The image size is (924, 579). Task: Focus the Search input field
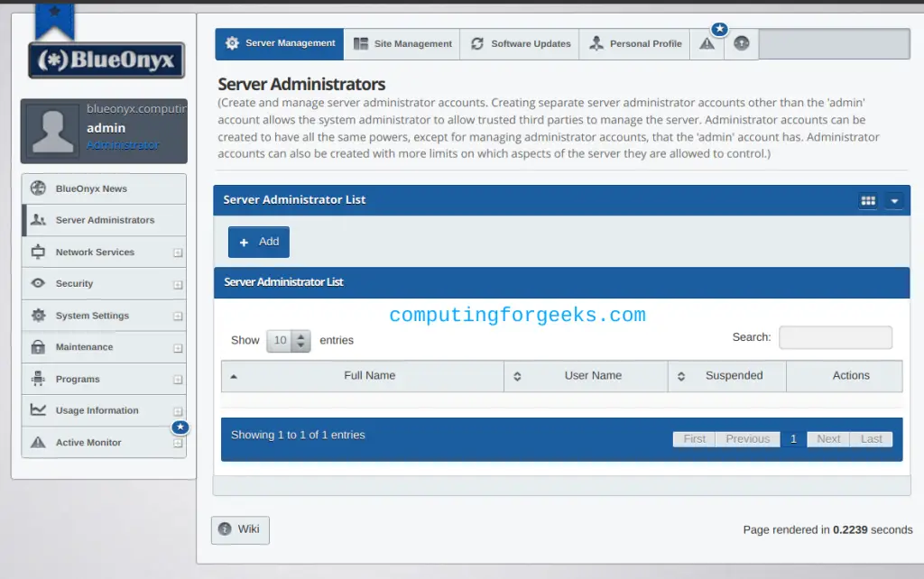835,337
